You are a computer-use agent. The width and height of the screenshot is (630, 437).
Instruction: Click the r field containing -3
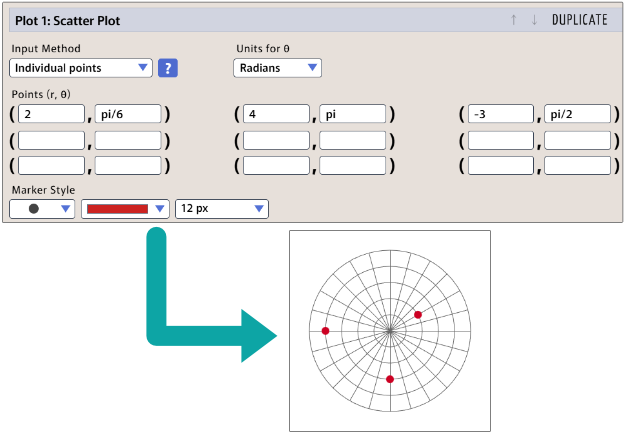(x=501, y=114)
